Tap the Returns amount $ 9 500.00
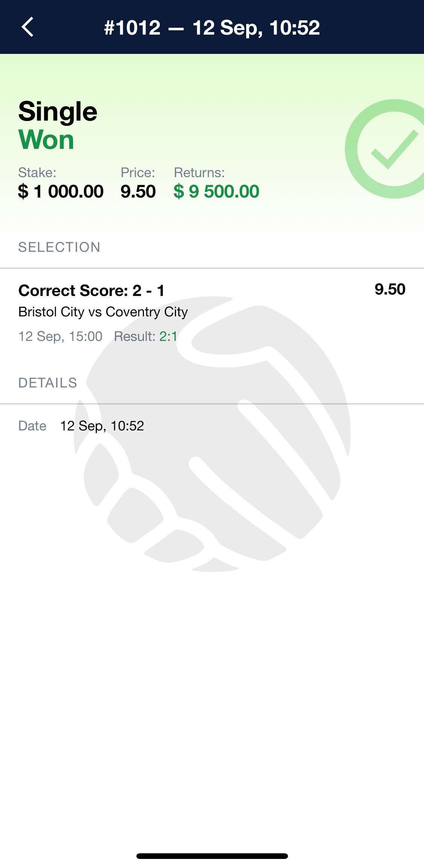Viewport: 424px width, 868px height. tap(216, 191)
